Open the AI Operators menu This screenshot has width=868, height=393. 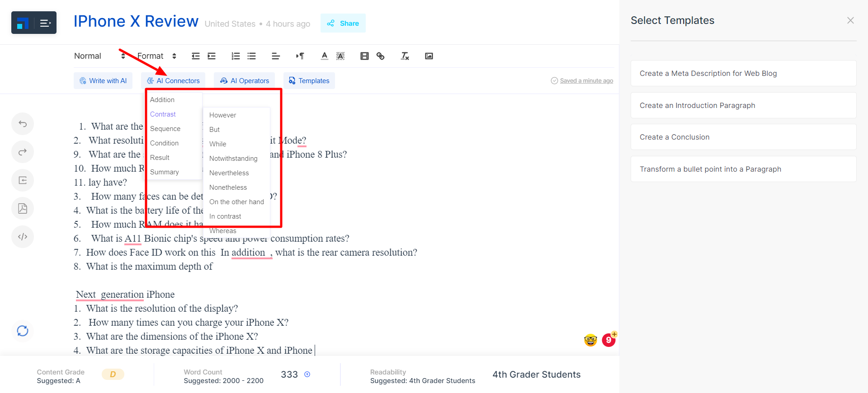[244, 80]
